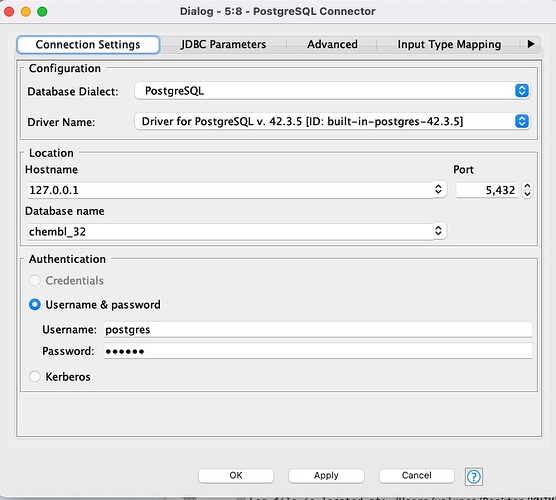Expand the Hostname combo box arrow
The width and height of the screenshot is (556, 500).
[438, 189]
